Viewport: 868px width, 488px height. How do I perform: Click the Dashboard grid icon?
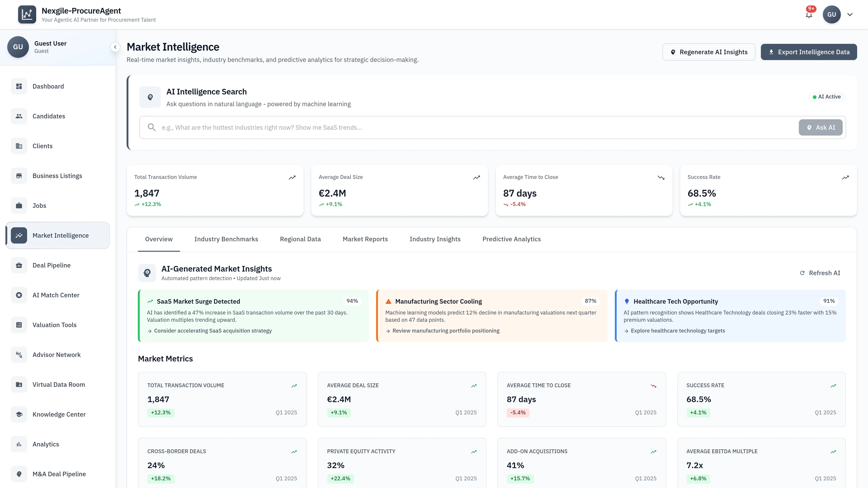(x=19, y=86)
